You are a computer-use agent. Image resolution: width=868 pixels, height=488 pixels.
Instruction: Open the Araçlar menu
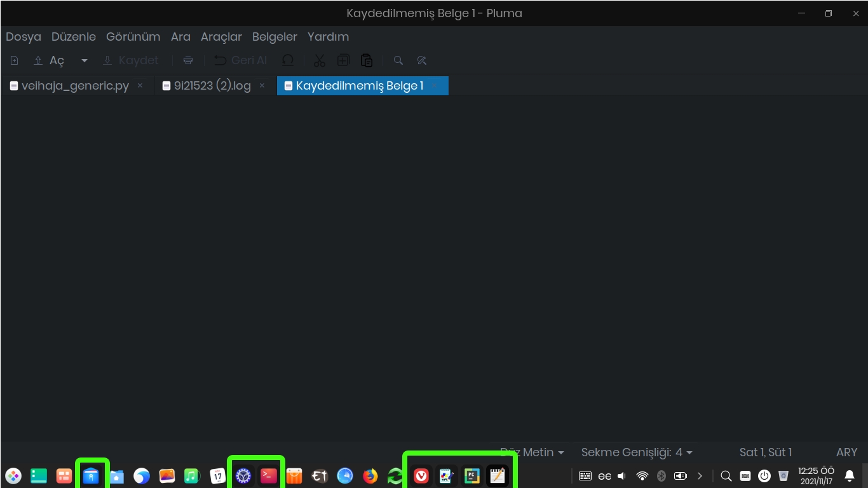(x=221, y=37)
